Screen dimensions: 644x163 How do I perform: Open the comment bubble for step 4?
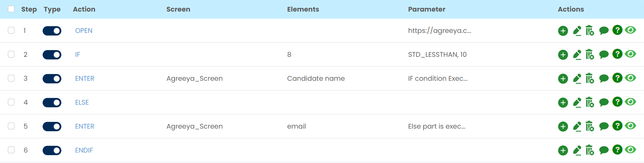604,102
